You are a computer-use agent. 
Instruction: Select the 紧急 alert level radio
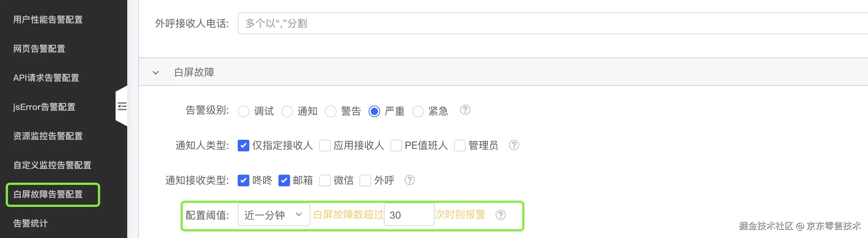click(418, 111)
